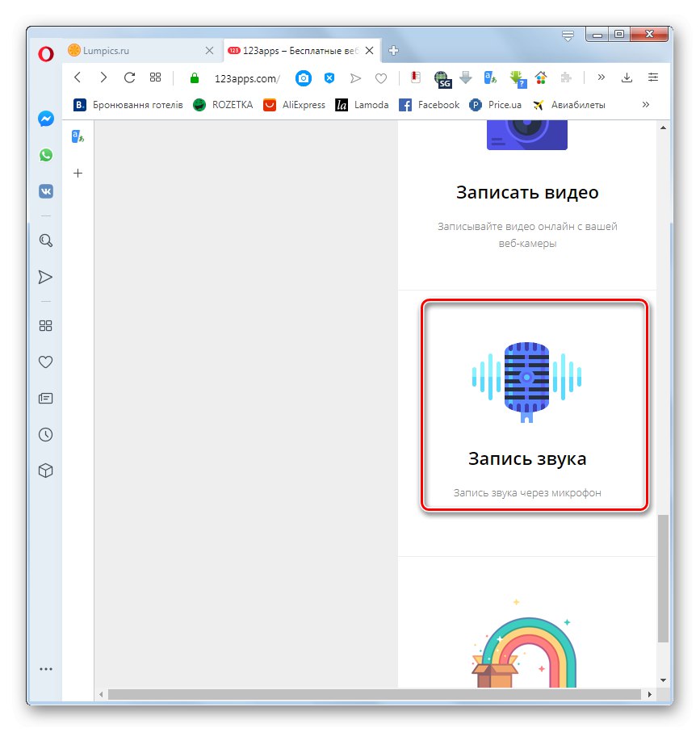Go back to previous page
The width and height of the screenshot is (700, 732).
(x=78, y=77)
